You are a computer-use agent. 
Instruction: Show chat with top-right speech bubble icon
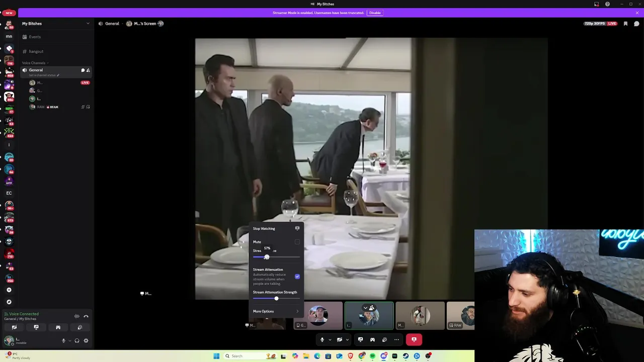[x=636, y=24]
